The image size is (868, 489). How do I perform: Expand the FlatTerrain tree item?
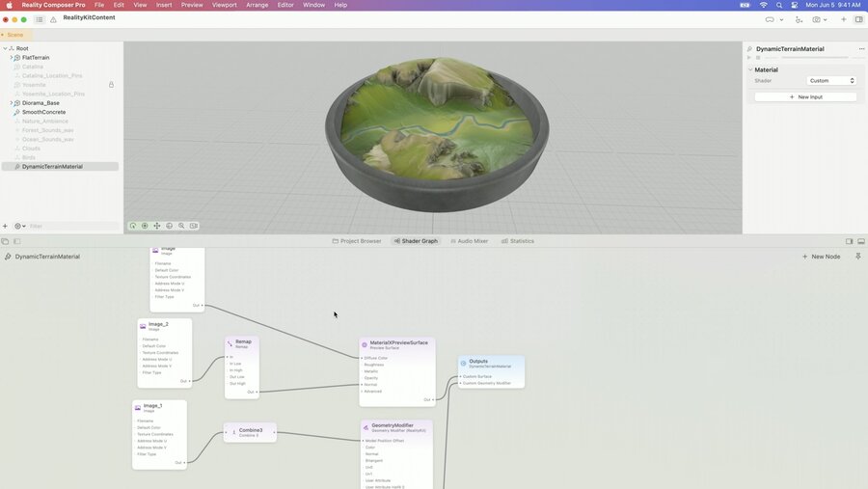pos(11,58)
